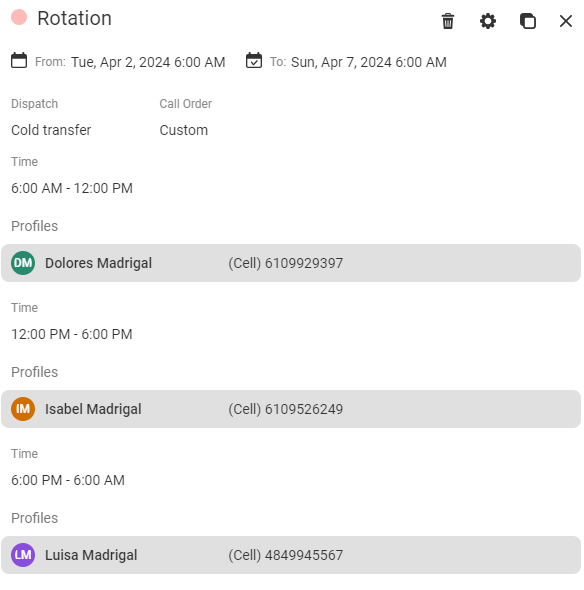Open Rotation settings via the gear icon

[x=488, y=21]
